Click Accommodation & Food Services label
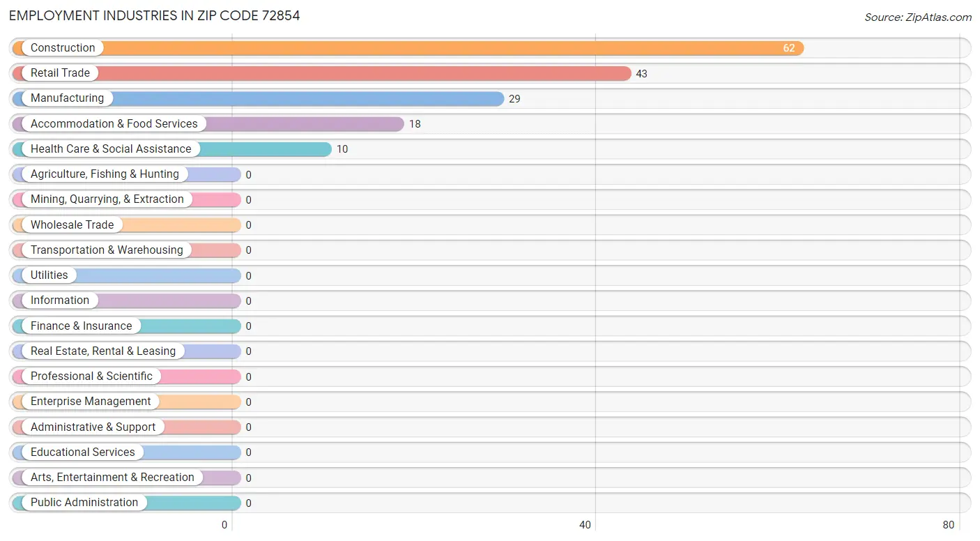This screenshot has height=541, width=980. [114, 124]
